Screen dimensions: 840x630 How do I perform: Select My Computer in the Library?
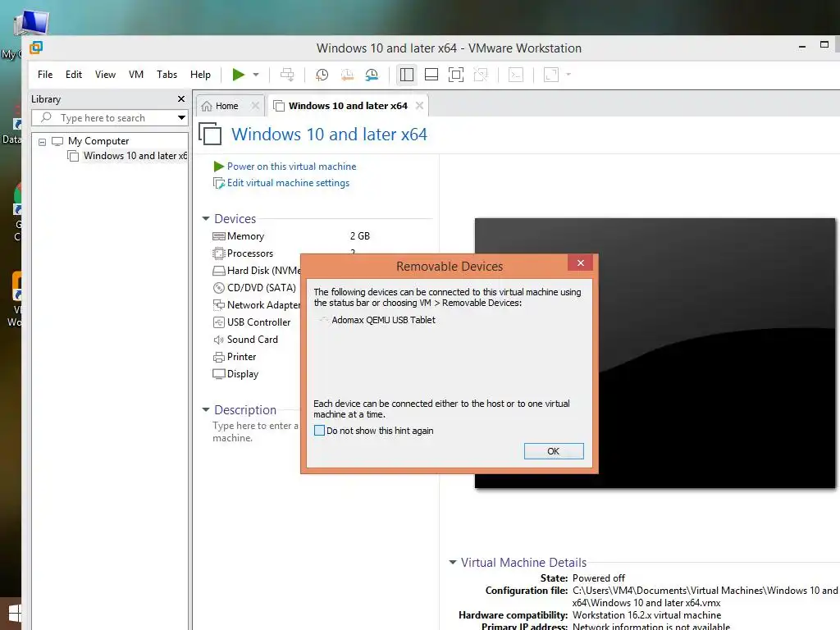pyautogui.click(x=98, y=141)
